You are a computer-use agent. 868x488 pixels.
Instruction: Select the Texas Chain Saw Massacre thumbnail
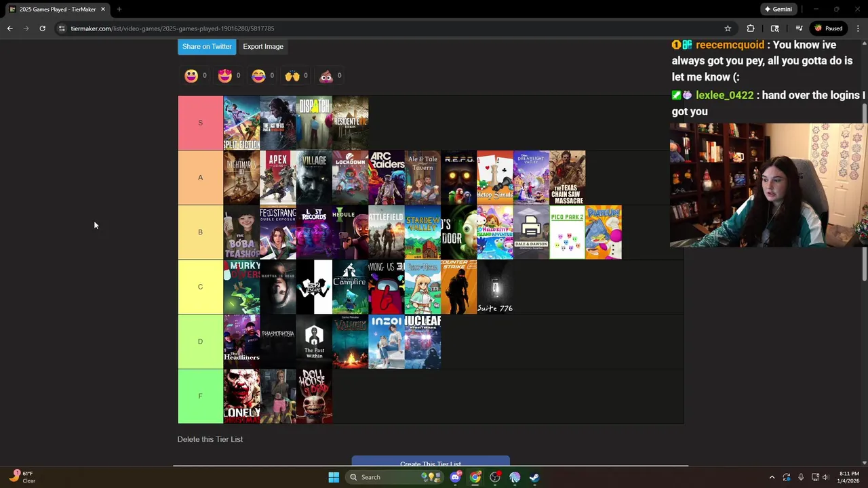coord(567,178)
